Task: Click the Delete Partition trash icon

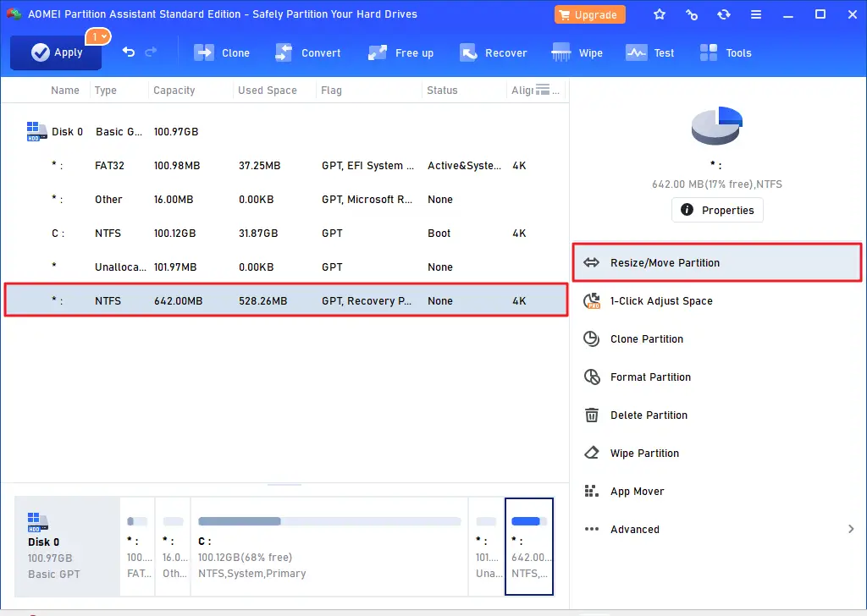Action: point(591,415)
